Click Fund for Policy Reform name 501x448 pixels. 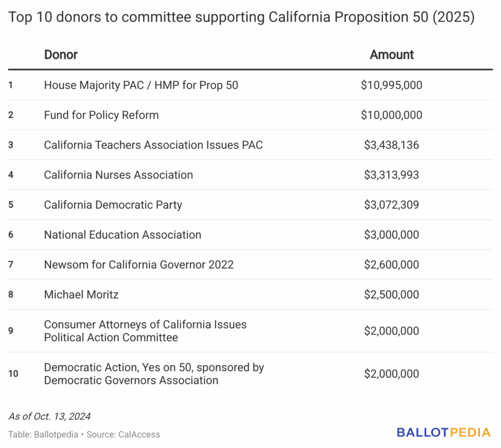click(x=101, y=115)
